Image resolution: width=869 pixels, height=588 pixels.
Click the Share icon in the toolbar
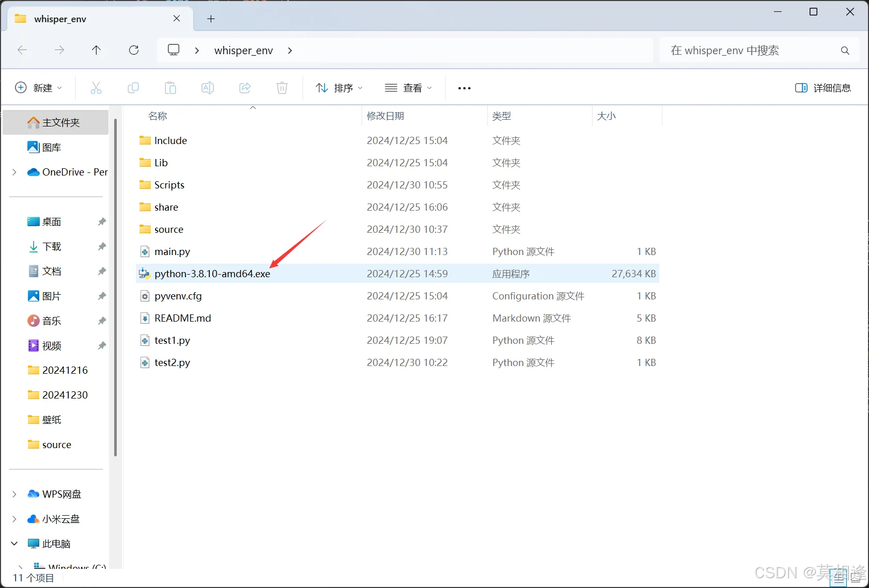(x=245, y=88)
